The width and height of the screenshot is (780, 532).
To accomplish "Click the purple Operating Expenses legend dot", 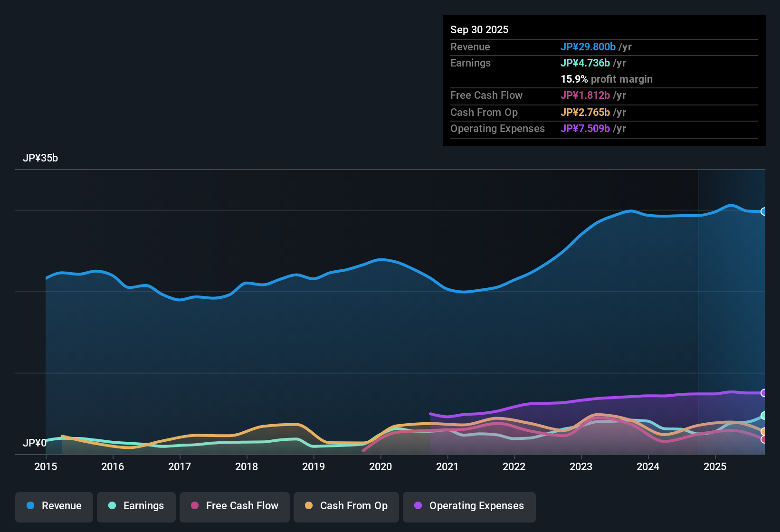I will [x=418, y=506].
